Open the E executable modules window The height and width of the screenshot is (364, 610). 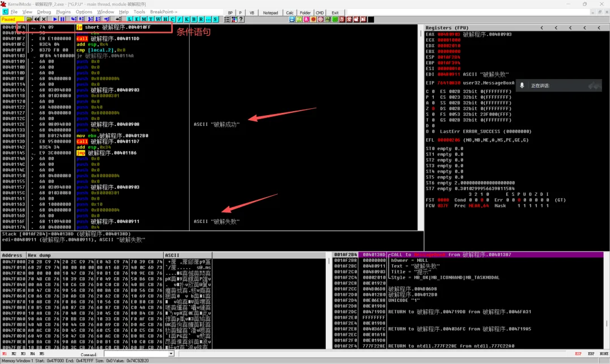(137, 19)
